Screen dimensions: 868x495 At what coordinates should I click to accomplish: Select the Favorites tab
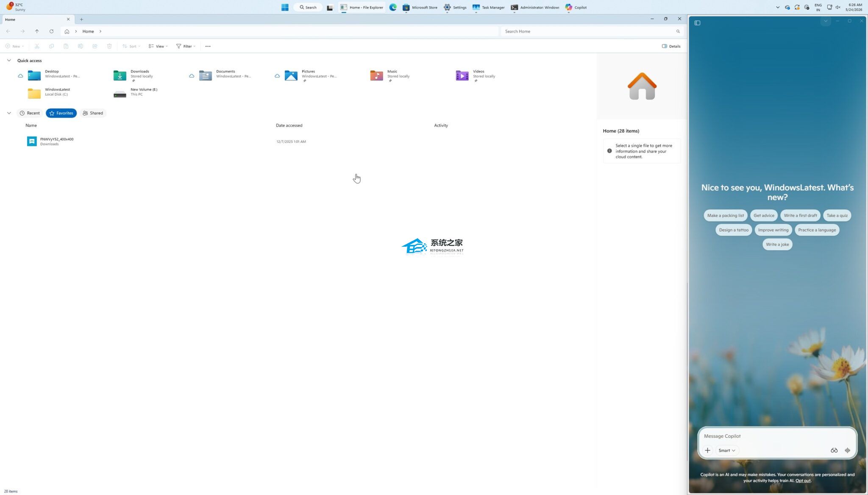[x=61, y=113]
